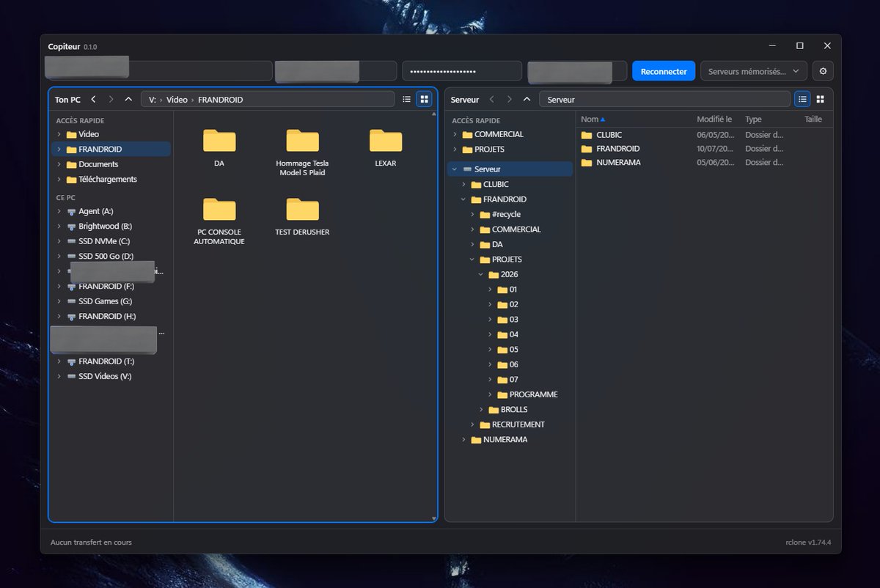Screen dimensions: 880x588
Task: Open the Serveurs mémorisés dropdown
Action: (x=754, y=71)
